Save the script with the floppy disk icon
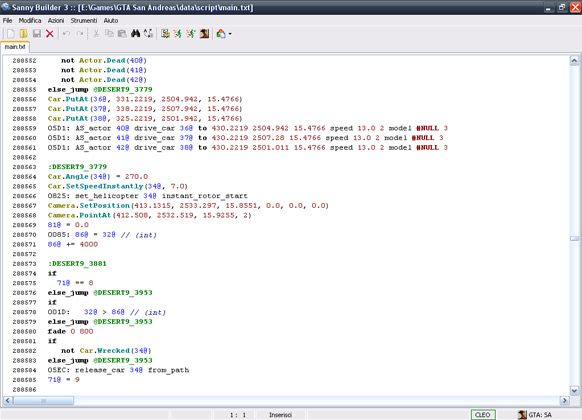Image resolution: width=582 pixels, height=420 pixels. point(36,34)
